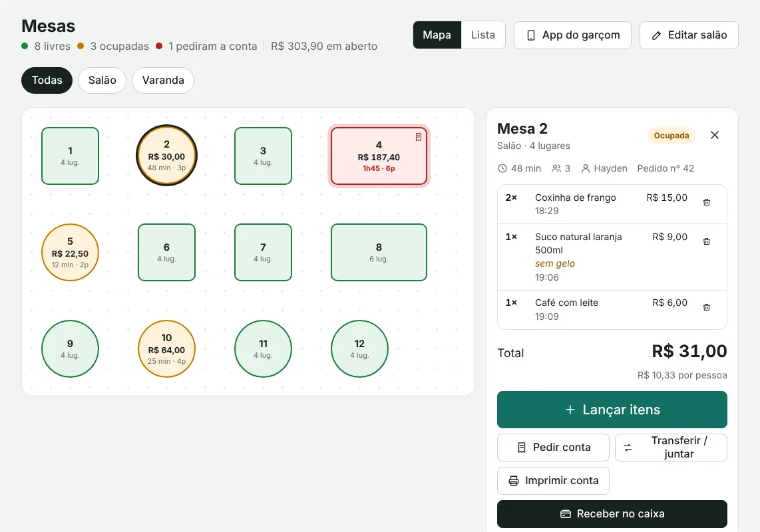Delete the Coxinha de frango item
The image size is (760, 532).
coord(706,202)
